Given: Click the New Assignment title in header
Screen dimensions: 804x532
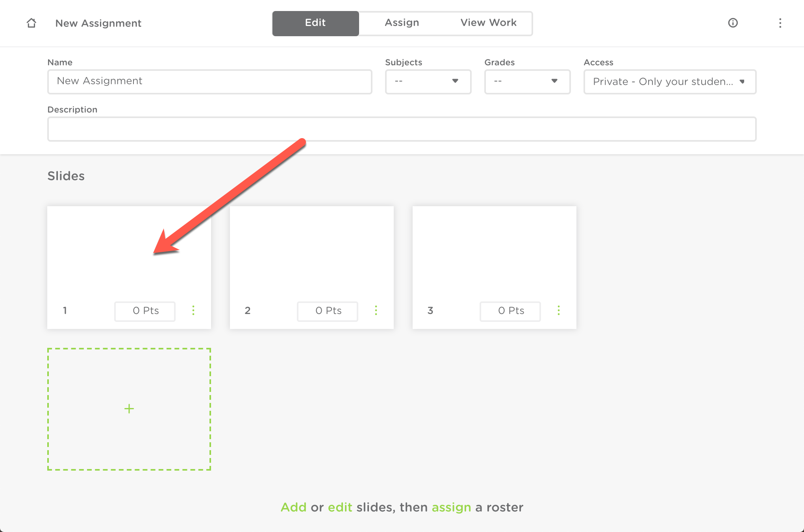Looking at the screenshot, I should point(98,23).
